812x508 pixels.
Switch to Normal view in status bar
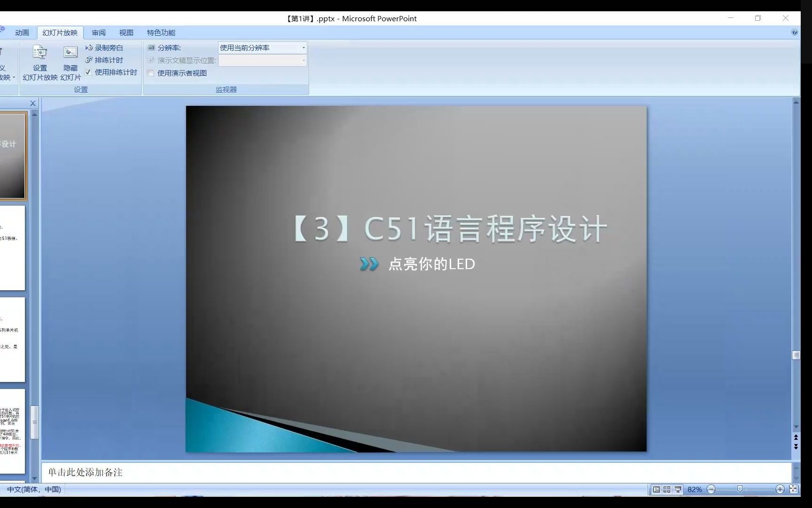656,489
